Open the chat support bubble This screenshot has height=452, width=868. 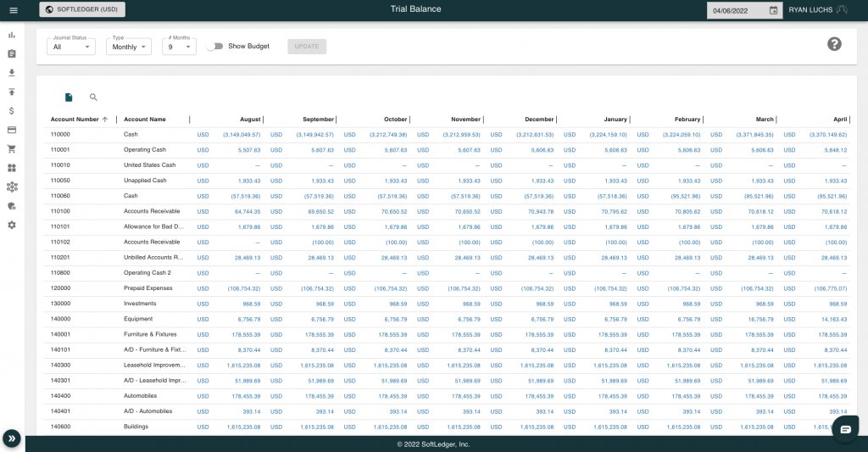tap(845, 429)
